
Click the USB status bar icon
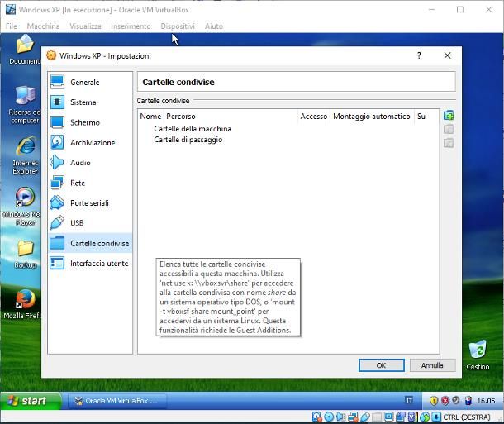click(x=365, y=417)
